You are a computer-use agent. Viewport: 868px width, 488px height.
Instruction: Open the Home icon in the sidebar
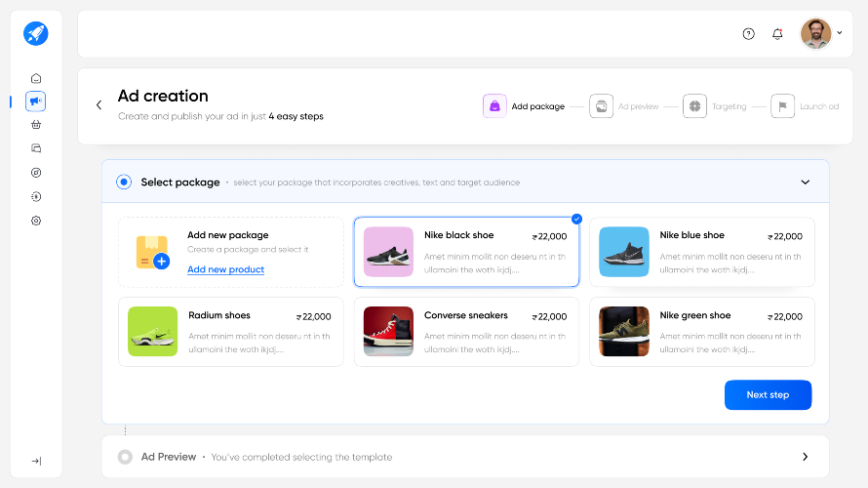pos(36,78)
